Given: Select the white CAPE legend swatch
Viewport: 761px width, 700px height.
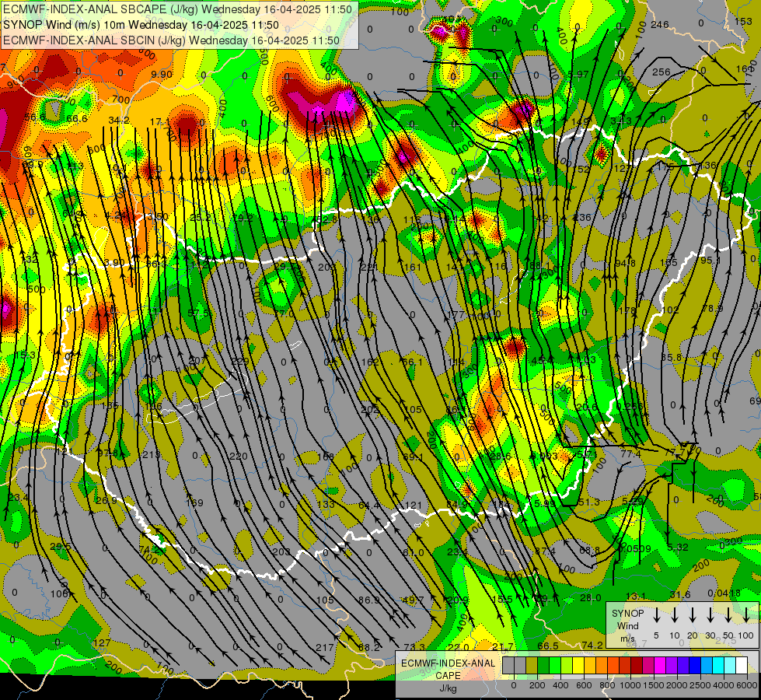Looking at the screenshot, I should point(742,665).
